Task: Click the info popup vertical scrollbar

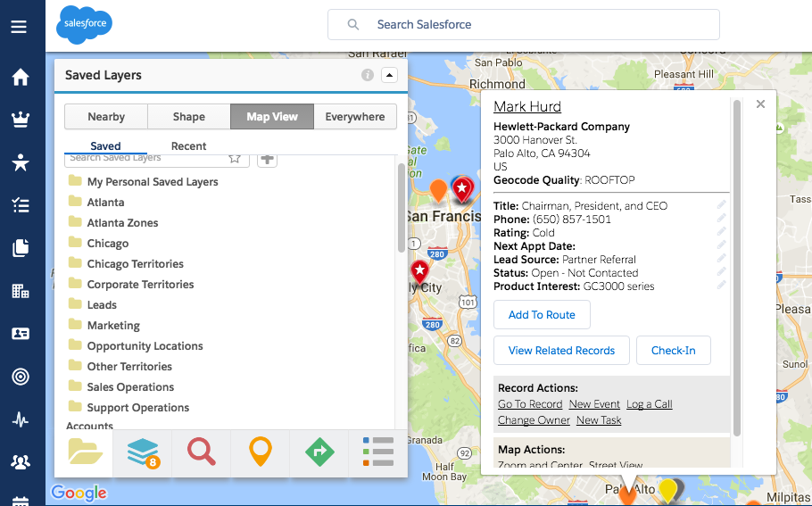Action: click(737, 269)
